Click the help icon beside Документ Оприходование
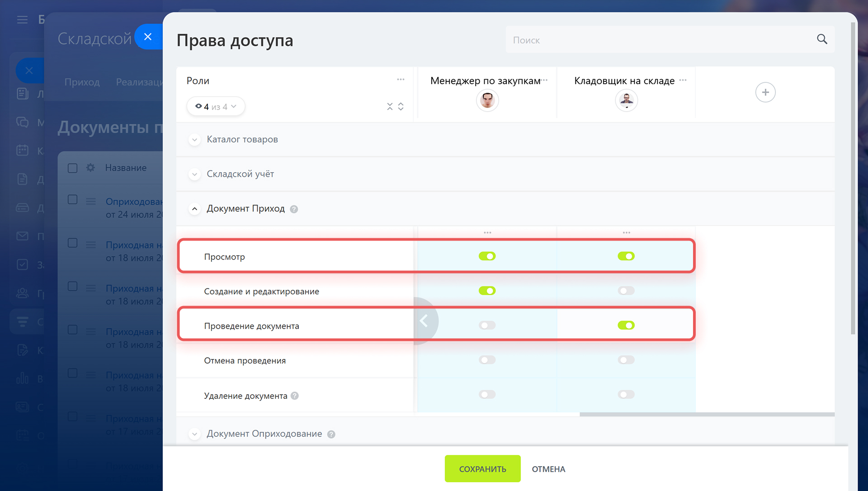The width and height of the screenshot is (868, 491). point(331,434)
